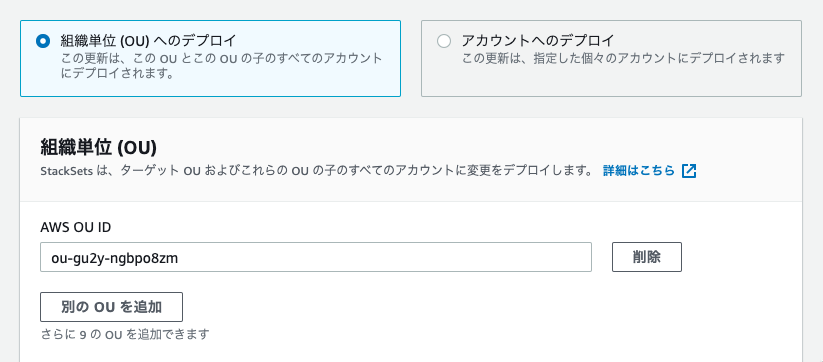Screen dimensions: 823x362
Task: Choose the 組織単位 (OU) へのデプロイ tile title
Action: click(x=149, y=40)
